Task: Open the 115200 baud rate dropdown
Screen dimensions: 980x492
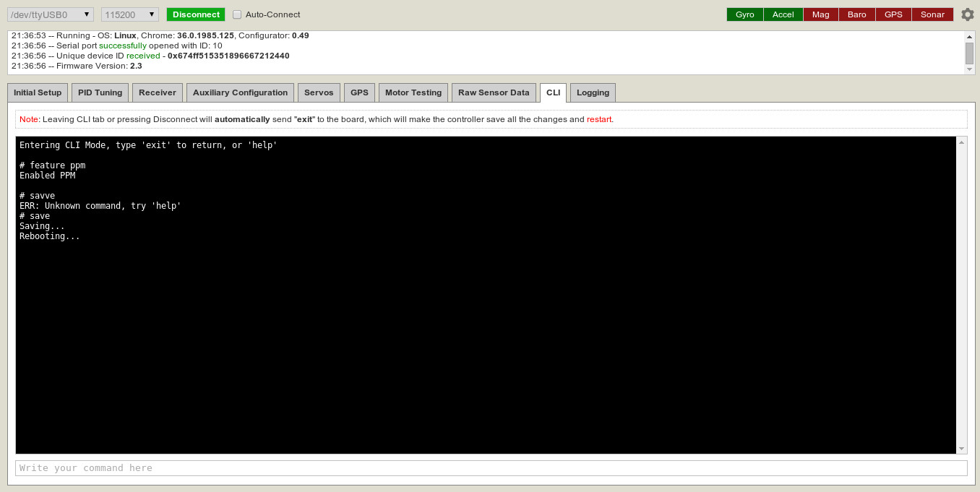Action: (130, 14)
